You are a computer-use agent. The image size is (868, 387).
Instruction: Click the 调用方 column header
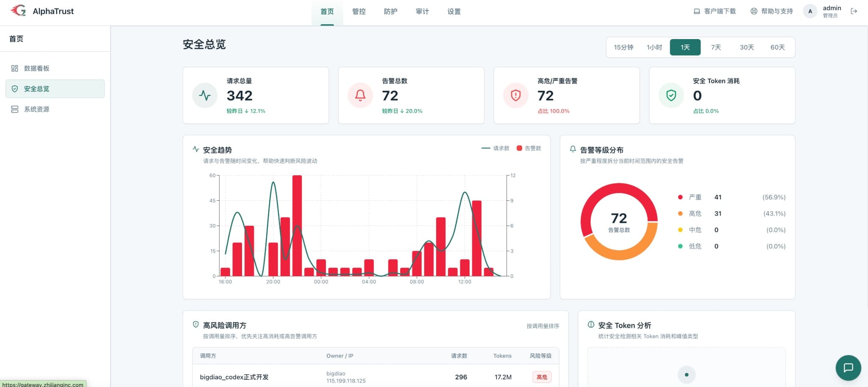(208, 356)
